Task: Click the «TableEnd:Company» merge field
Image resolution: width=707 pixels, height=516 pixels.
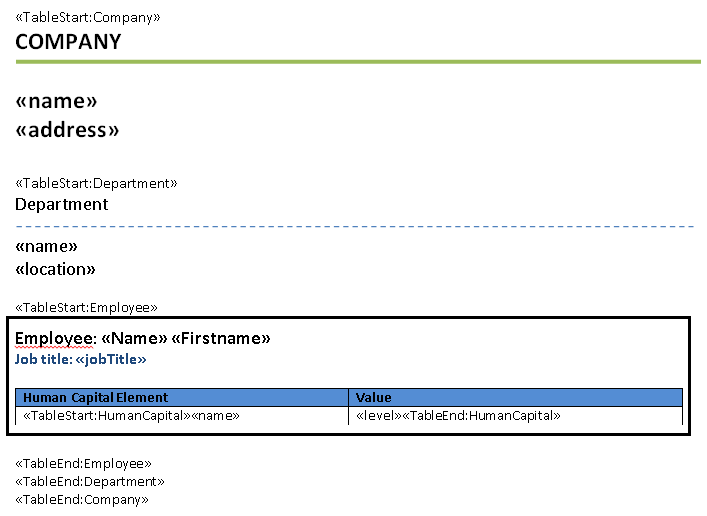Action: [x=84, y=499]
